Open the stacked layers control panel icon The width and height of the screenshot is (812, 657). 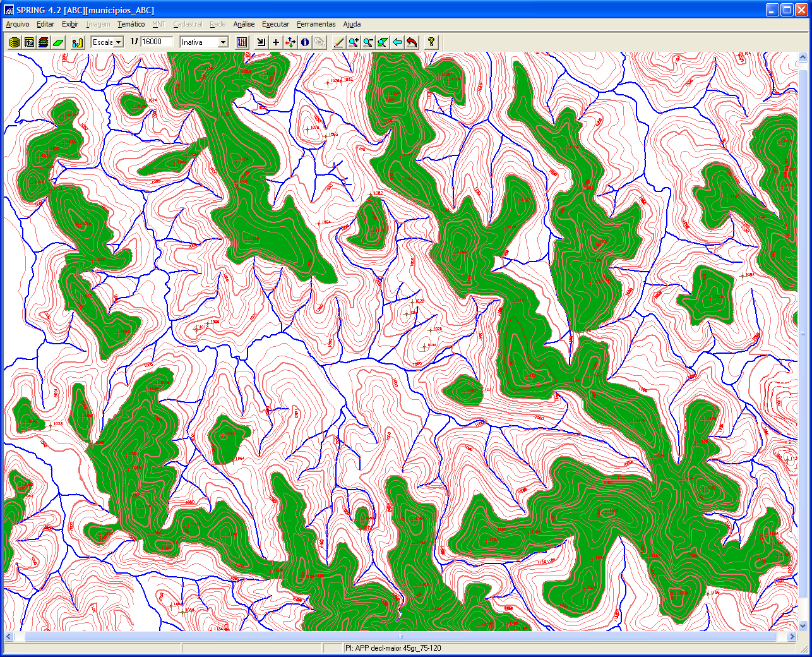click(x=44, y=42)
